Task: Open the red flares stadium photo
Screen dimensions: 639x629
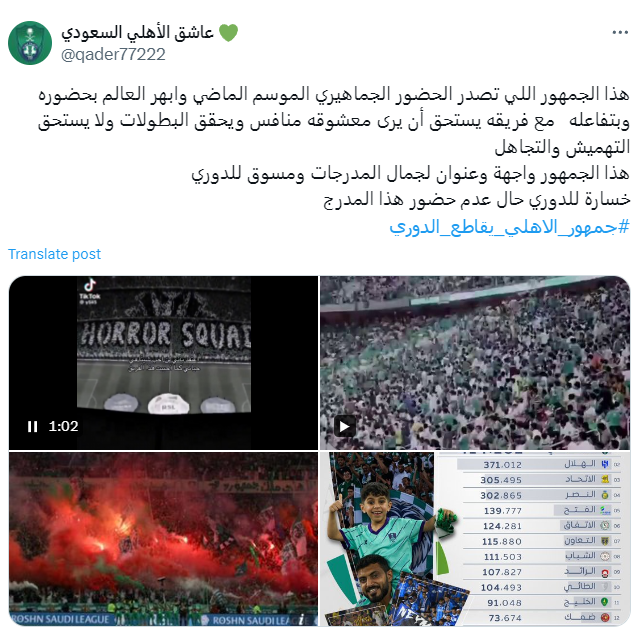Action: pos(163,539)
